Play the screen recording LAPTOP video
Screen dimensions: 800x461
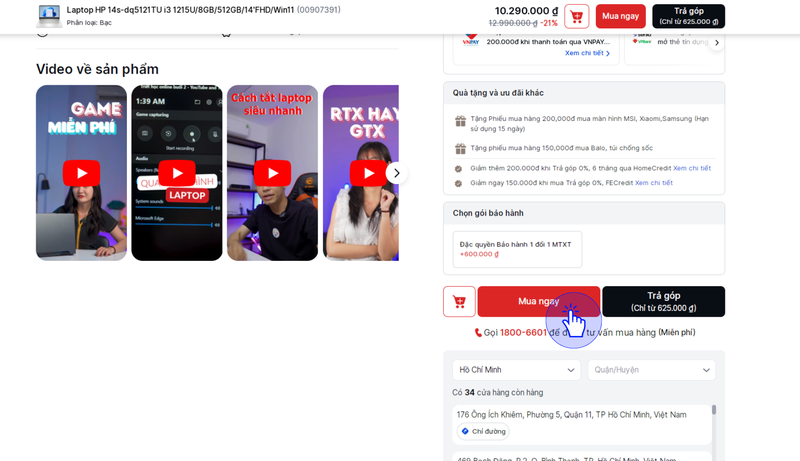coord(177,173)
